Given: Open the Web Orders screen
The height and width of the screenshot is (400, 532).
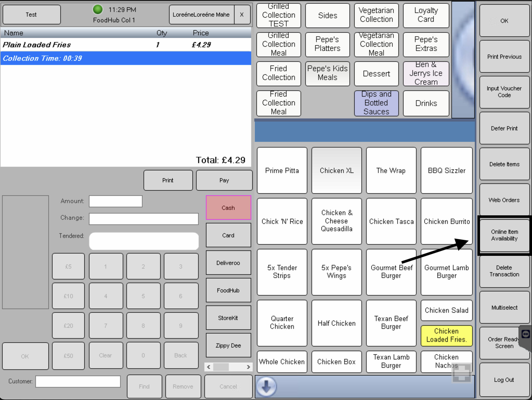Looking at the screenshot, I should 504,200.
